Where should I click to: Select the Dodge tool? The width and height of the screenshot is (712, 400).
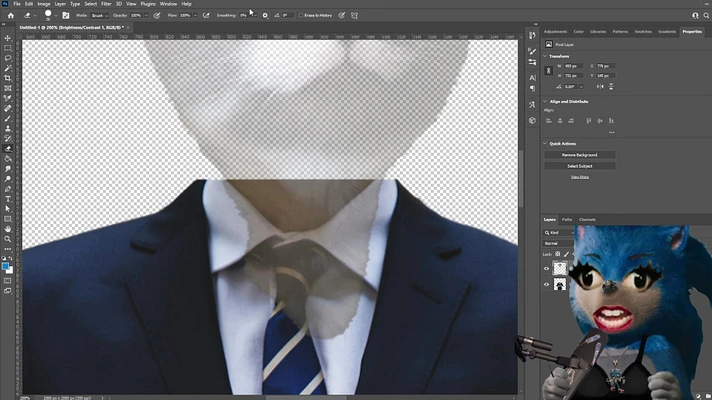point(8,178)
